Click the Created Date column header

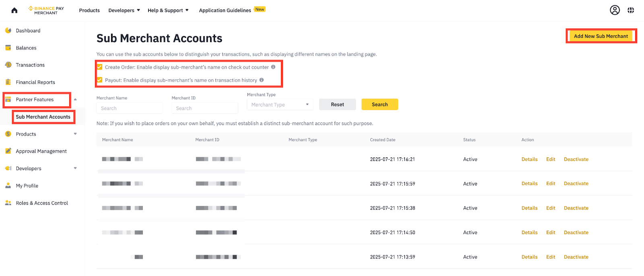(382, 140)
